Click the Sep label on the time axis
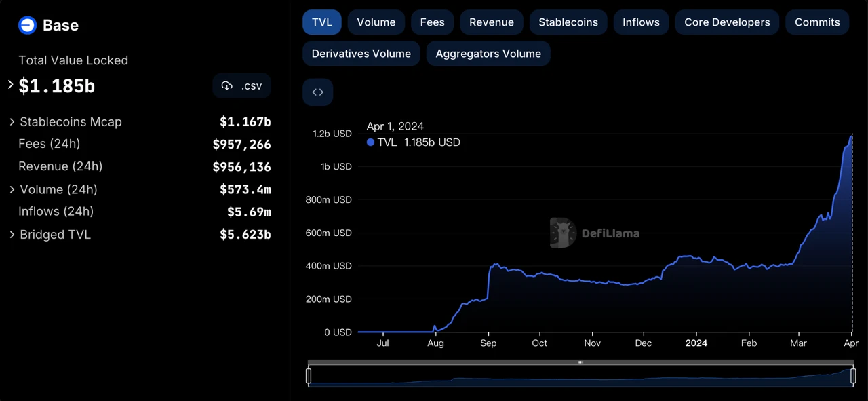 (x=488, y=343)
